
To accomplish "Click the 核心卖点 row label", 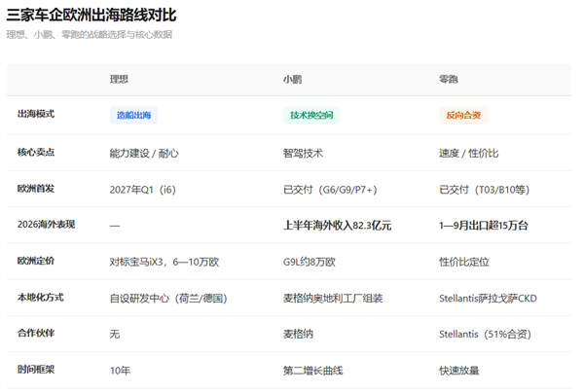I will 36,153.
